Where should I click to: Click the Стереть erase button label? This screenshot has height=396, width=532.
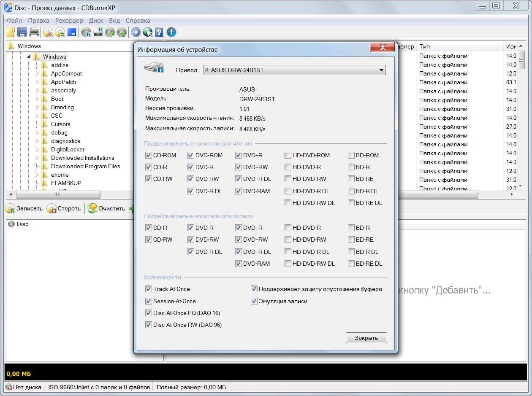point(69,208)
